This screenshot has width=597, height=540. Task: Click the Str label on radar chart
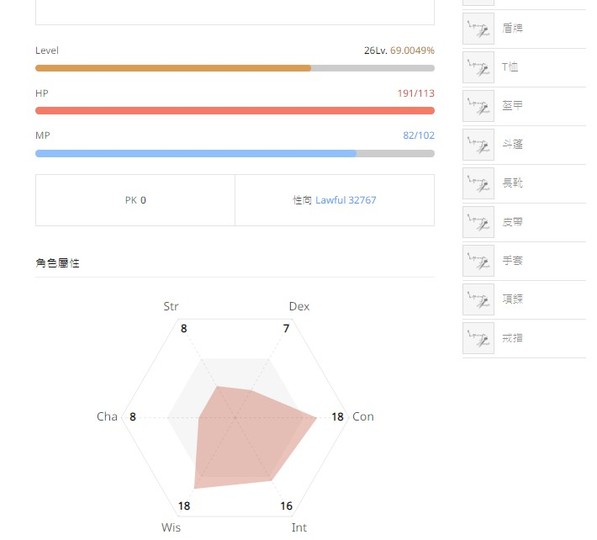coord(171,307)
